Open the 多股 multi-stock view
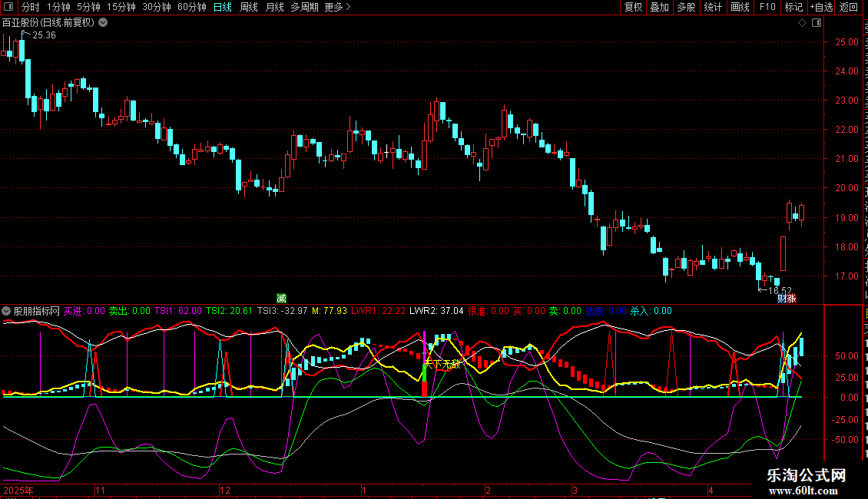 tap(687, 7)
